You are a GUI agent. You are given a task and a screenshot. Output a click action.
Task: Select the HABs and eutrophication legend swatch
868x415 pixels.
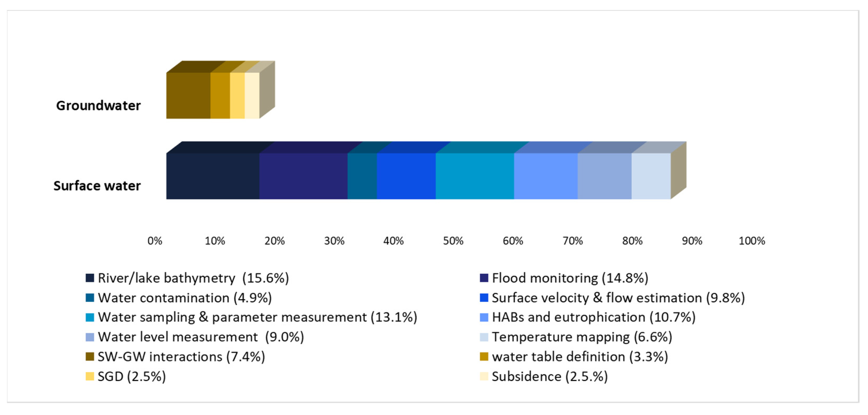coord(484,318)
